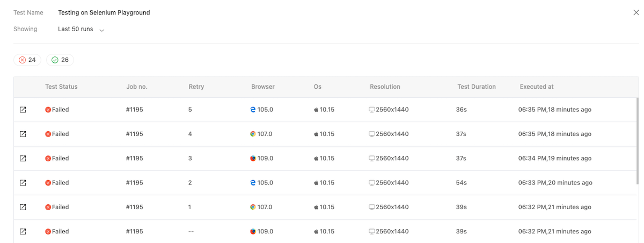
Task: Open the retry 3 run external link icon
Action: [x=23, y=159]
